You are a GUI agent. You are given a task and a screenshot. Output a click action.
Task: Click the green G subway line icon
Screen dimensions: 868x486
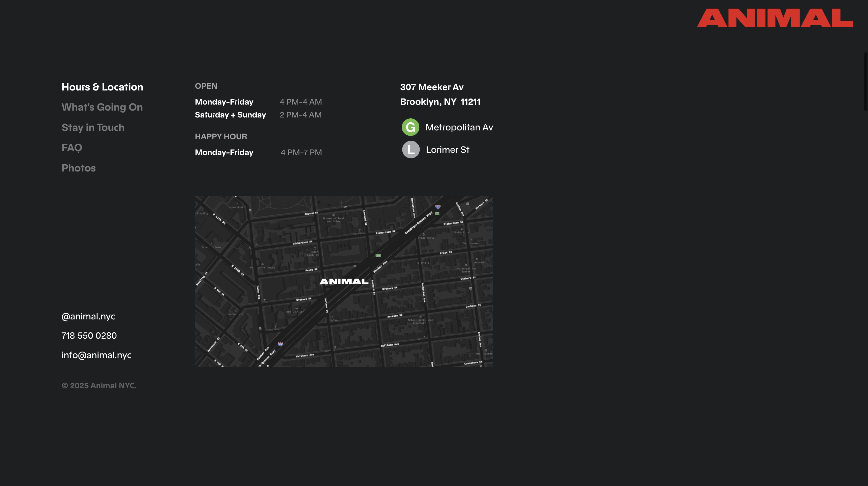tap(410, 127)
